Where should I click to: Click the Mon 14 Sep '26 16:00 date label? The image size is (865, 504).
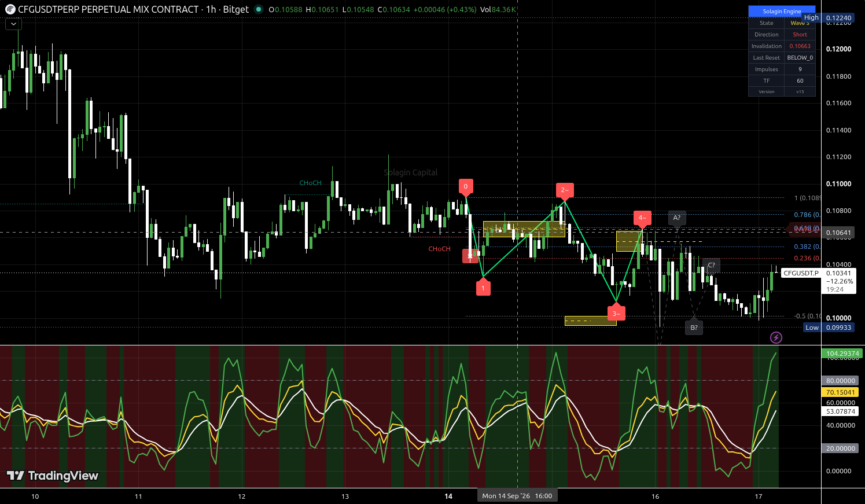(517, 496)
